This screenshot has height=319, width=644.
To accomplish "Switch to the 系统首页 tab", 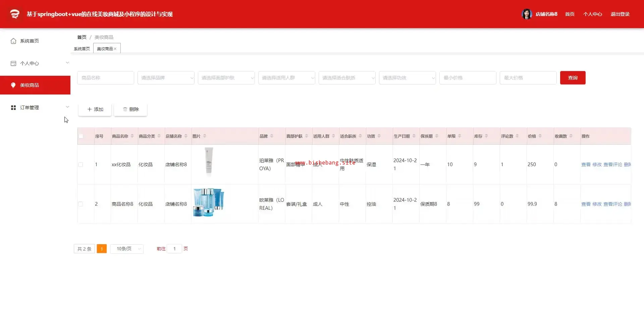I will (x=82, y=49).
